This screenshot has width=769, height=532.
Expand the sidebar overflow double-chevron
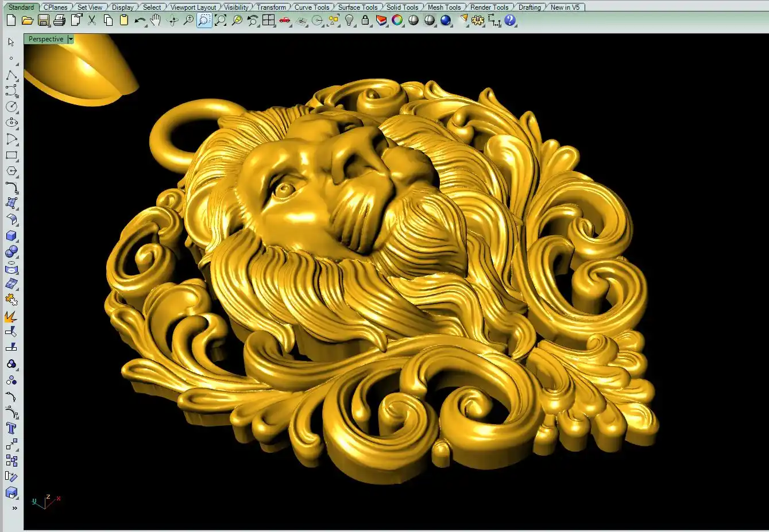tap(14, 508)
